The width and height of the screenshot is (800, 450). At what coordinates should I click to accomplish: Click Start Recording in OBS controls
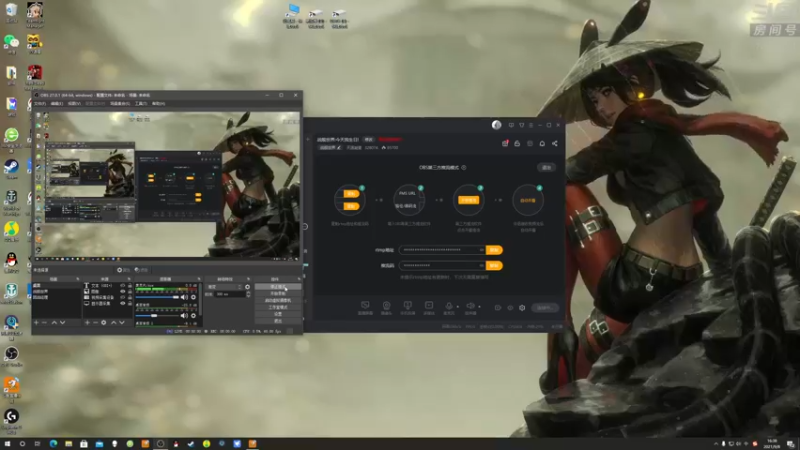278,293
